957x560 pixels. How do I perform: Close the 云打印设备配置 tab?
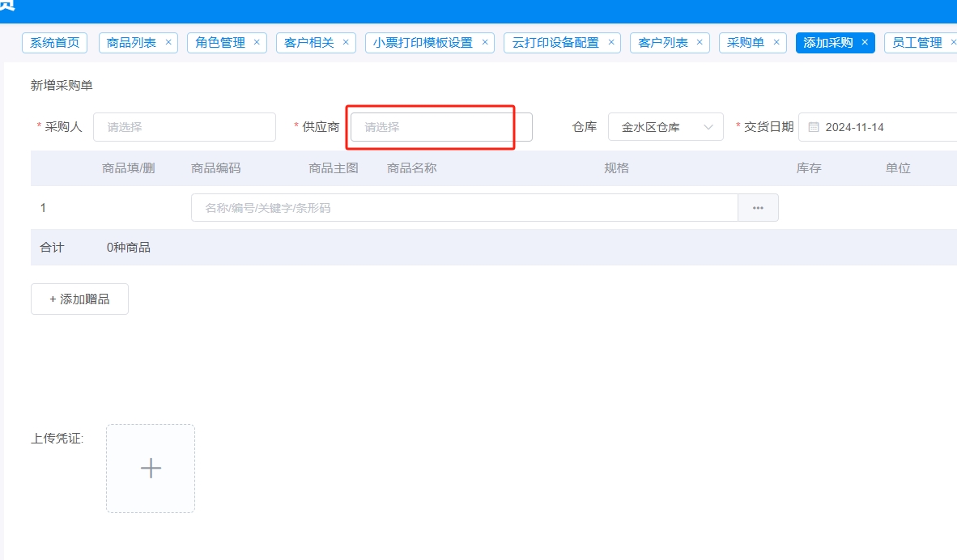click(x=610, y=42)
